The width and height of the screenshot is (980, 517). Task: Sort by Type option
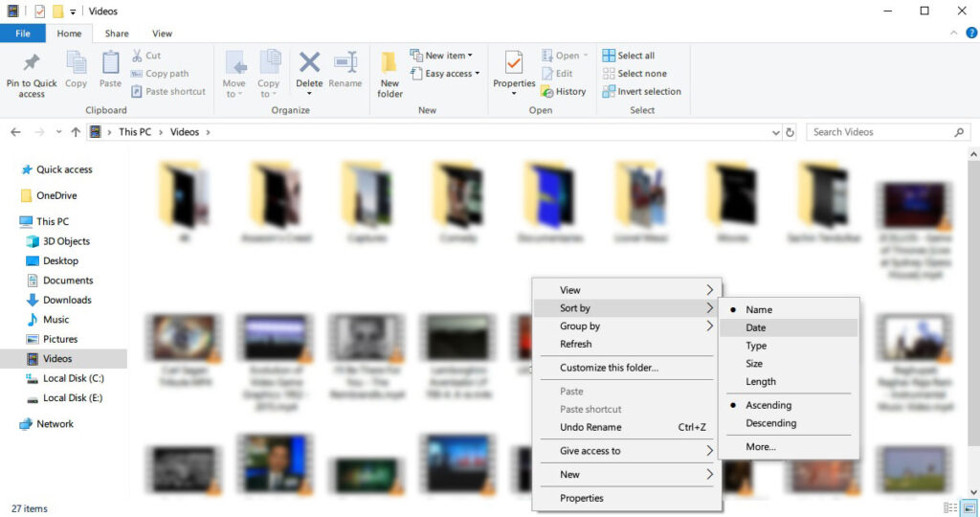[789, 346]
